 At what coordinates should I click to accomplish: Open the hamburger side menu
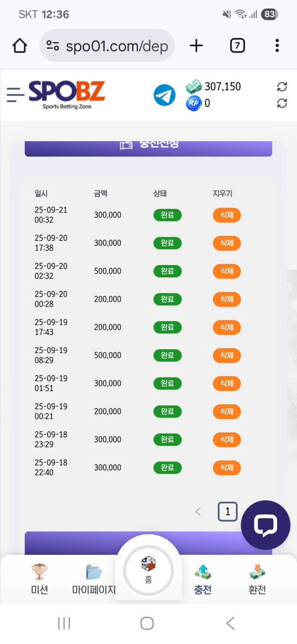pos(15,95)
